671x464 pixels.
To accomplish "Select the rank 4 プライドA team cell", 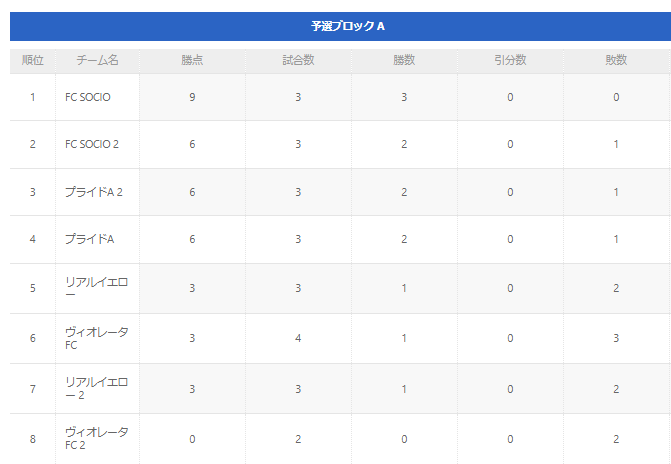I will [x=97, y=239].
